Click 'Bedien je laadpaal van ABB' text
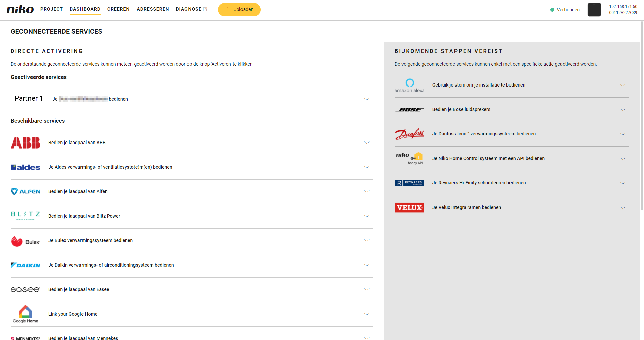 point(77,143)
